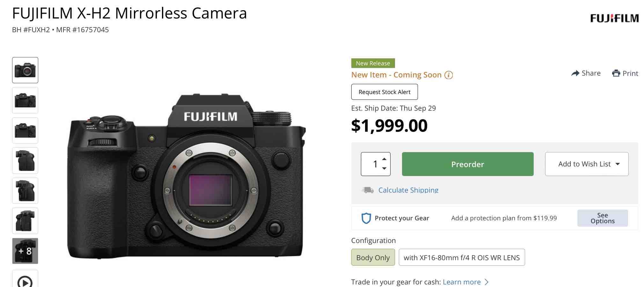
Task: Open the Calculate Shipping link
Action: (x=408, y=190)
